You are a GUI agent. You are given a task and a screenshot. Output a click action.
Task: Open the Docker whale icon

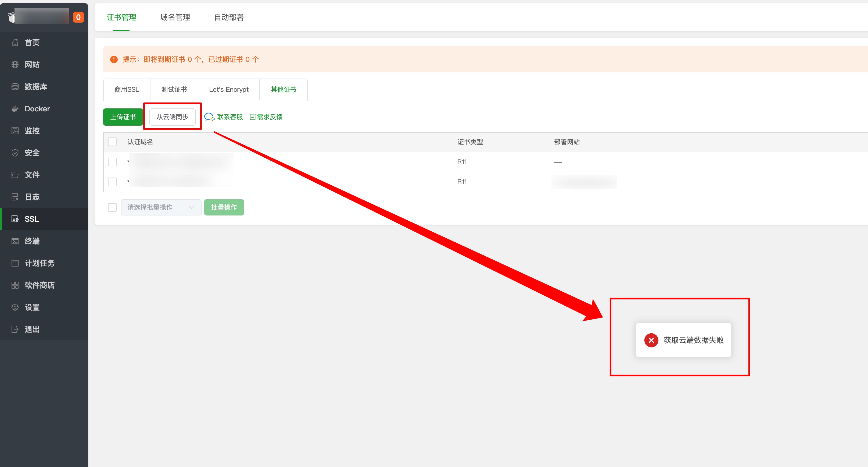(15, 109)
